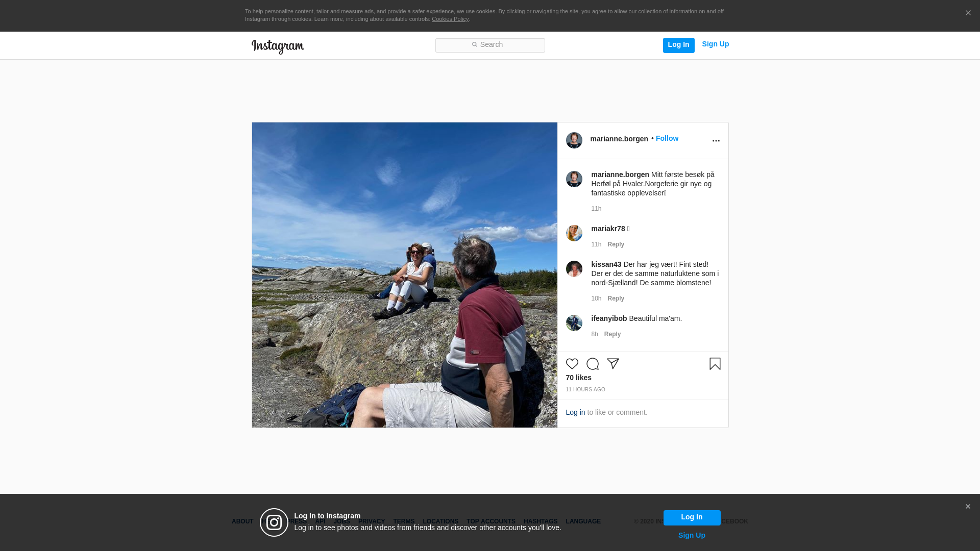Share the post with paper plane icon
The height and width of the screenshot is (551, 980).
612,364
